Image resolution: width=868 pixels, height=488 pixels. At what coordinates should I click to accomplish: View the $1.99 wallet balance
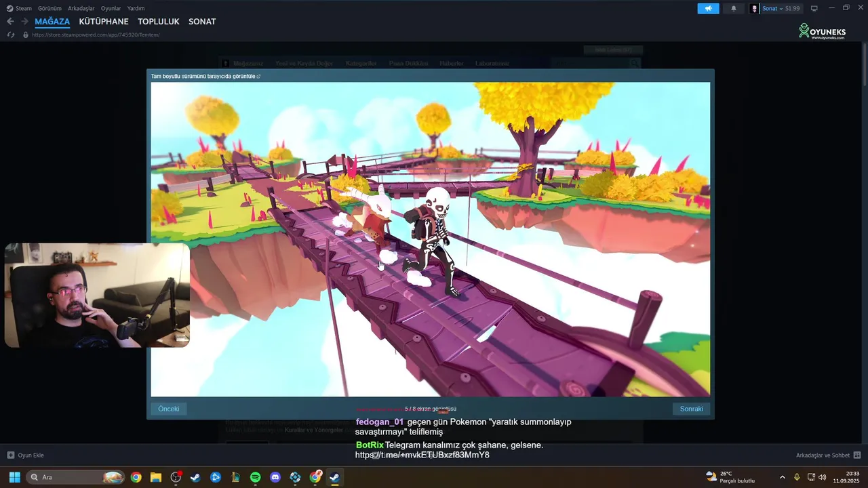tap(793, 8)
